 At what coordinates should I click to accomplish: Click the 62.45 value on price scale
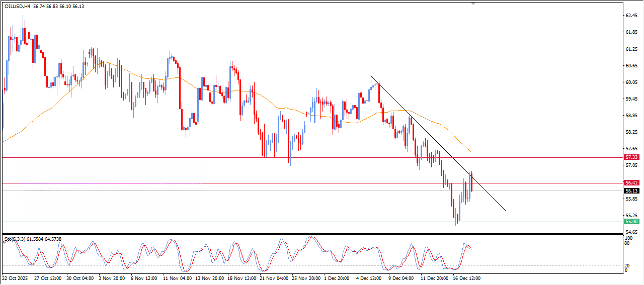point(631,16)
